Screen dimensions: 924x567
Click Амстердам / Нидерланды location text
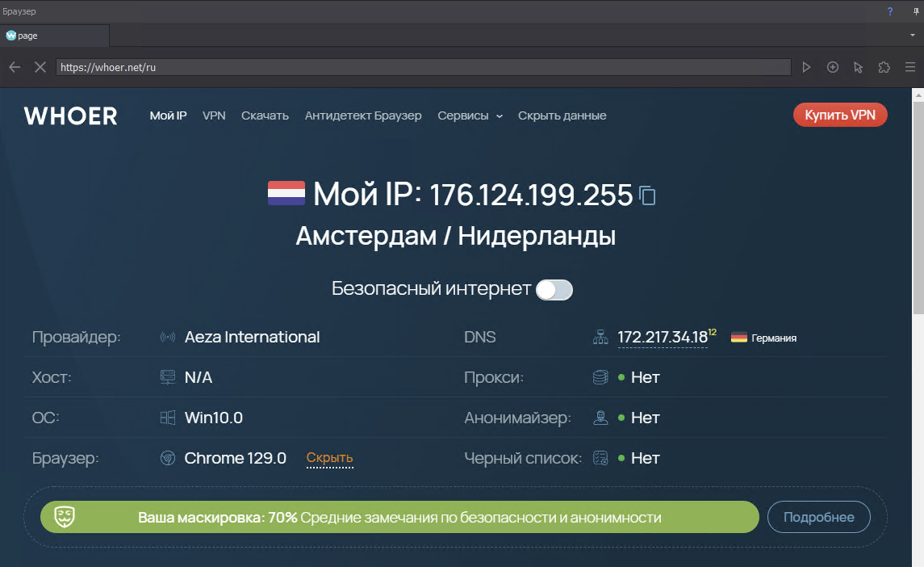[455, 236]
